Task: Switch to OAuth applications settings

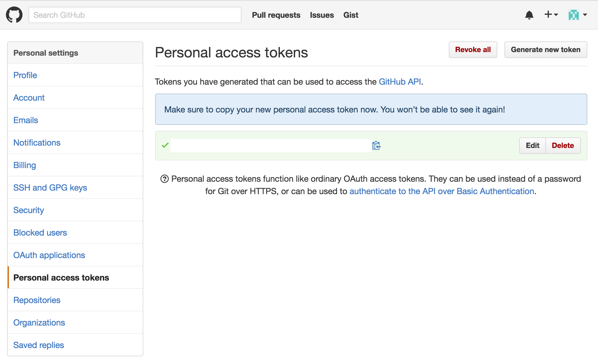Action: (x=49, y=255)
